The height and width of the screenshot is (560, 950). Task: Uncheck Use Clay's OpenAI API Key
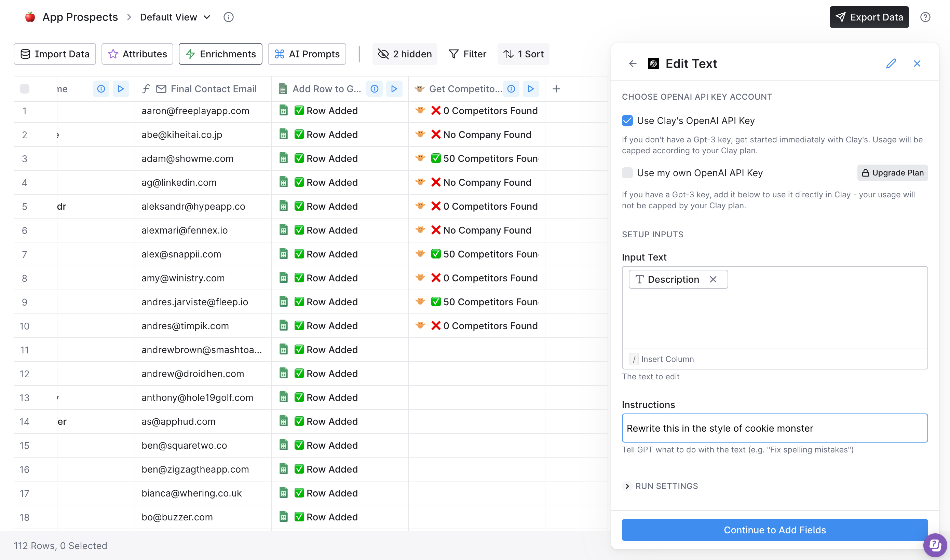(x=627, y=121)
